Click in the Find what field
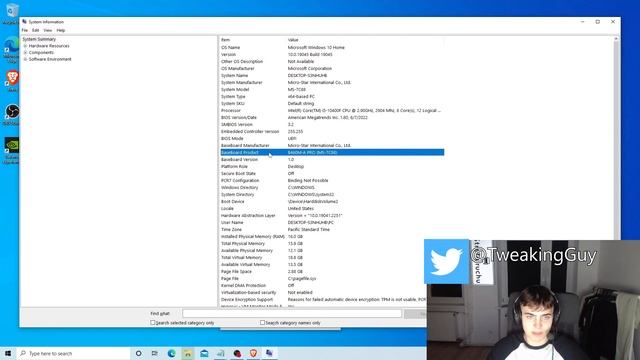 click(292, 313)
